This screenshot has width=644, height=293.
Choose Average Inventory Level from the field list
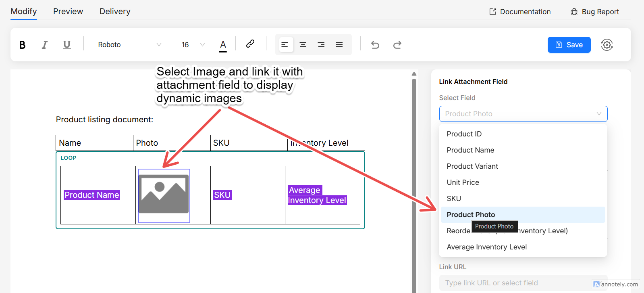pyautogui.click(x=523, y=247)
